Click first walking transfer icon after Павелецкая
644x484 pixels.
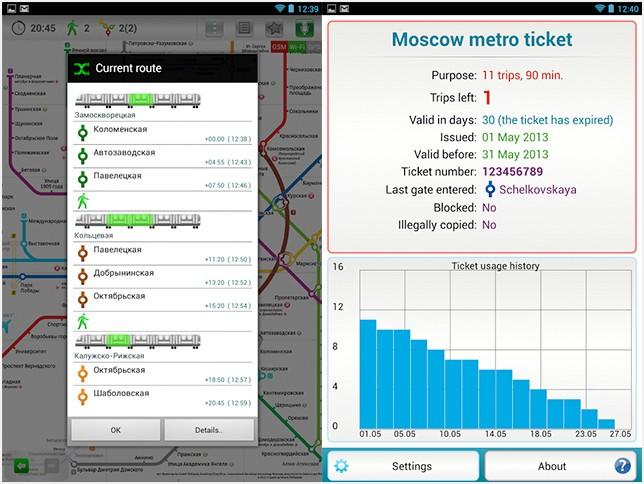(x=83, y=201)
